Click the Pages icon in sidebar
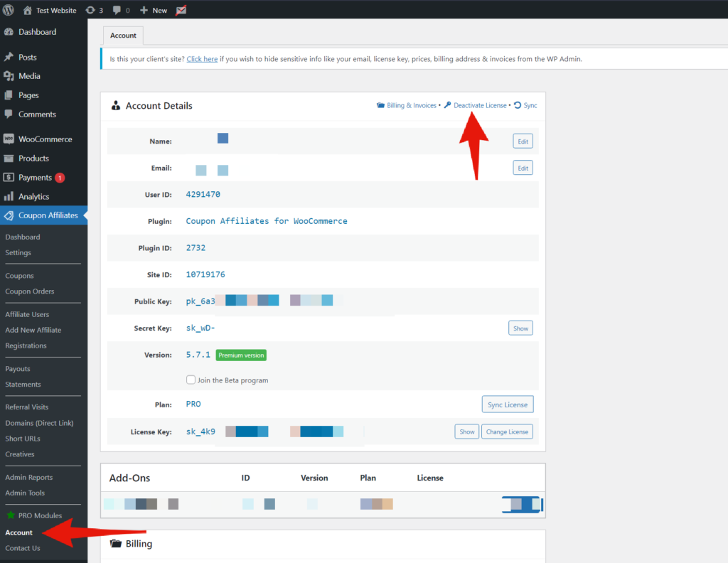This screenshot has height=563, width=728. click(x=9, y=95)
